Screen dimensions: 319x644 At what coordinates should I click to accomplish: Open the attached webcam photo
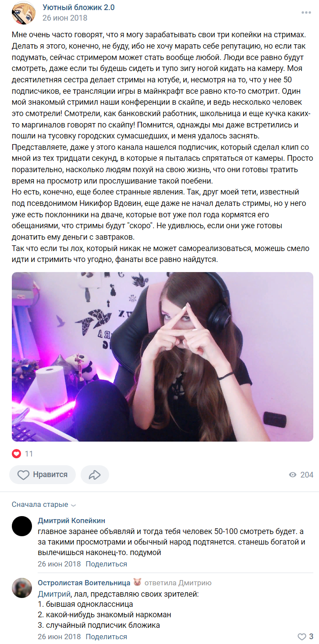tap(163, 357)
